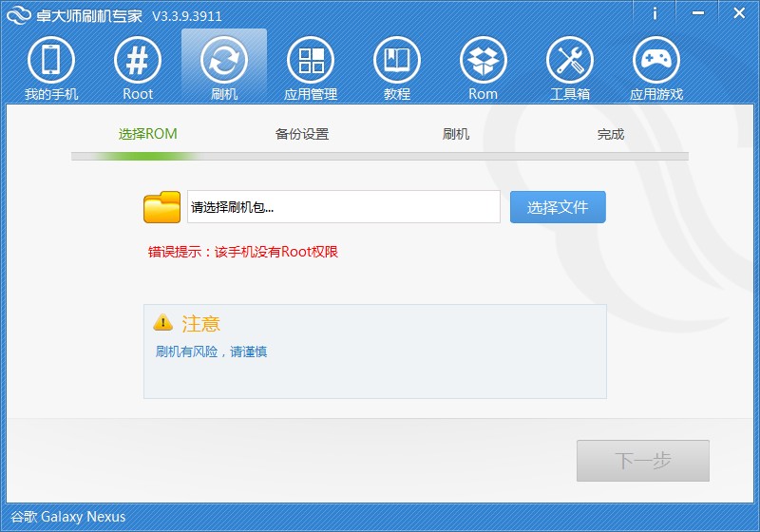Click the 谷歌 Galaxy Nexus status text
760x532 pixels.
pos(67,517)
